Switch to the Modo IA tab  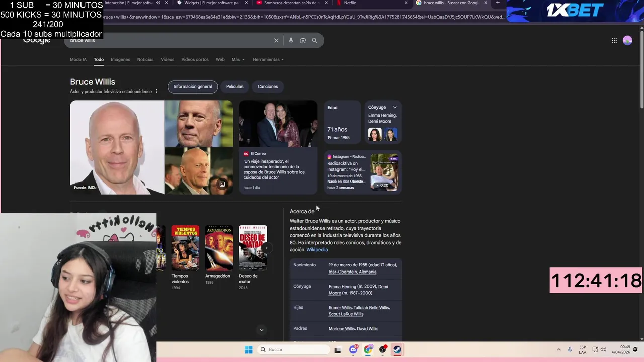pos(78,59)
